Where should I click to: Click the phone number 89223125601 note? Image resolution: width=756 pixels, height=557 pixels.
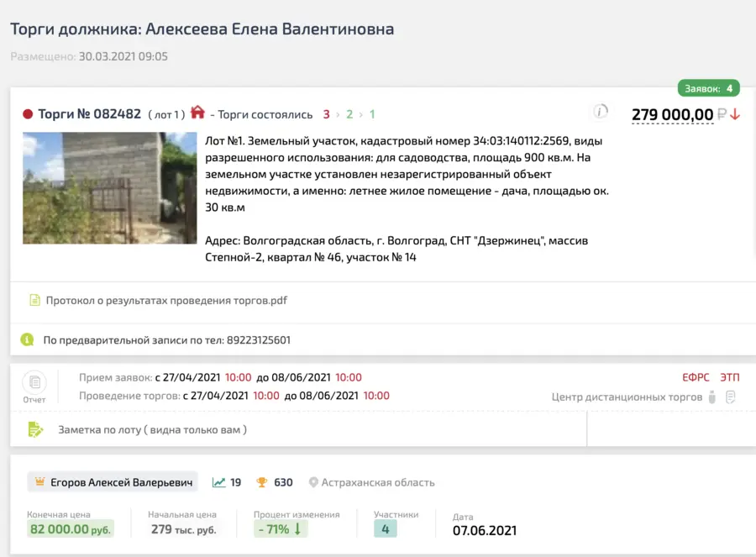click(167, 340)
